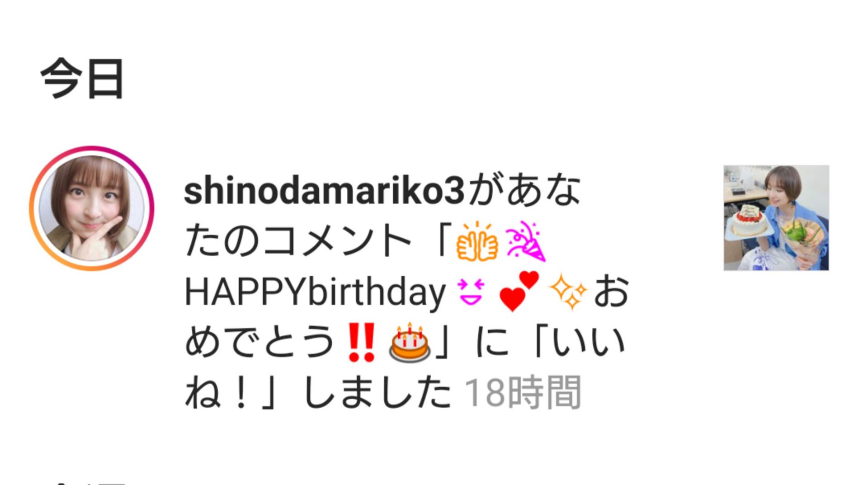Open the post thumbnail with cake photo
This screenshot has width=868, height=485.
pos(776,218)
